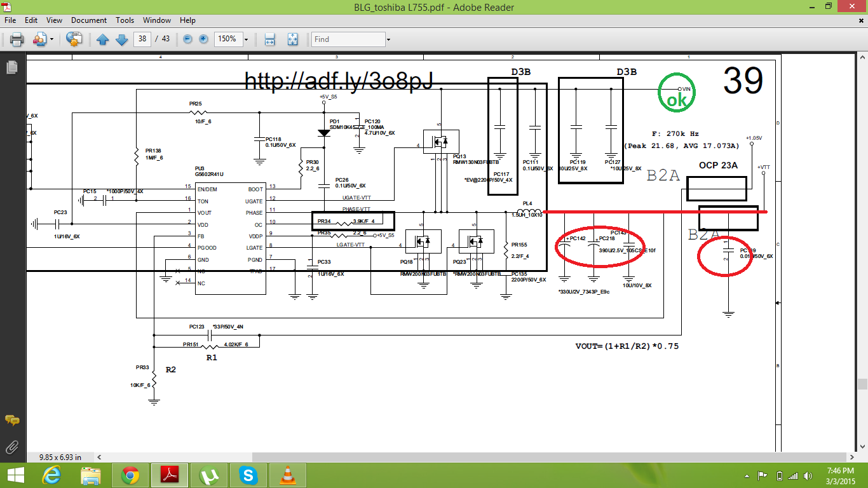Click the OCP 23A label
This screenshot has height=488, width=868.
click(x=718, y=165)
